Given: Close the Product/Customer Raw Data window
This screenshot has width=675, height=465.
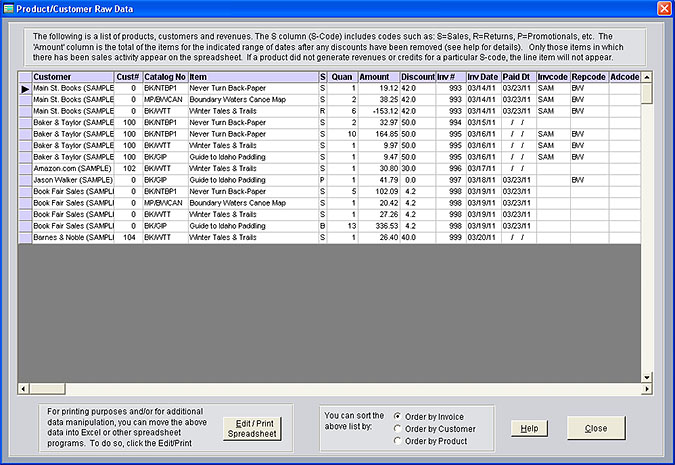Looking at the screenshot, I should pos(663,8).
